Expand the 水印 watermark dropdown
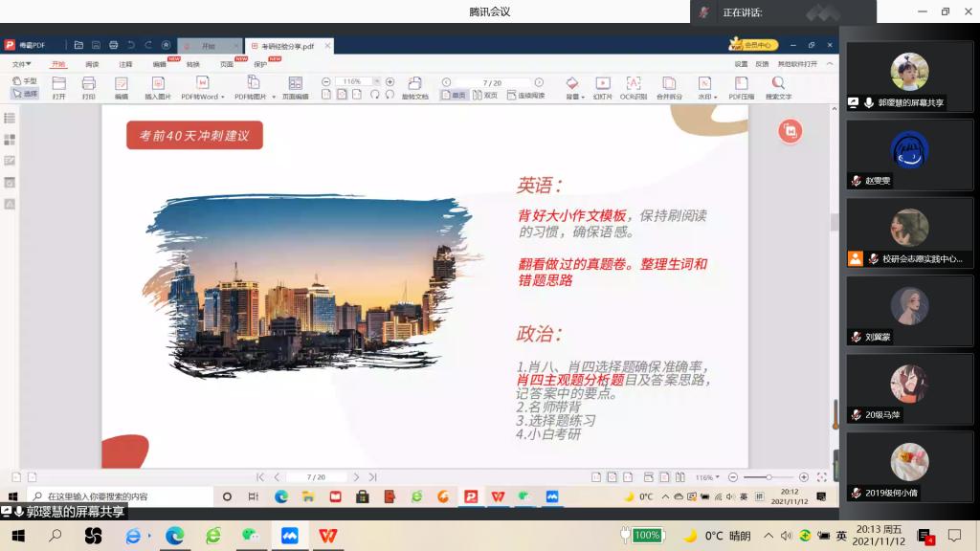 pyautogui.click(x=715, y=97)
